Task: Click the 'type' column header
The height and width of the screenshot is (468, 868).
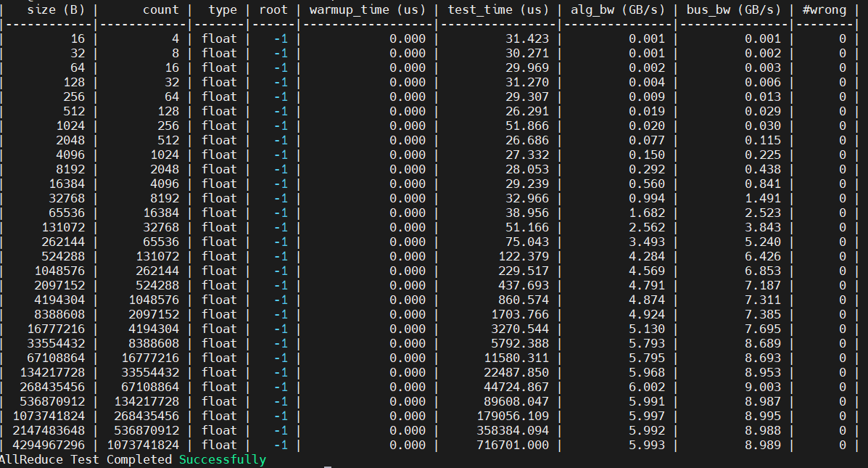Action: pos(223,9)
